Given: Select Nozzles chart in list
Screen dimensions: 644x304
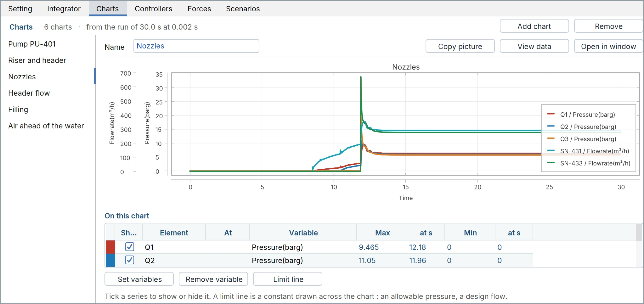Looking at the screenshot, I should click(x=48, y=77).
